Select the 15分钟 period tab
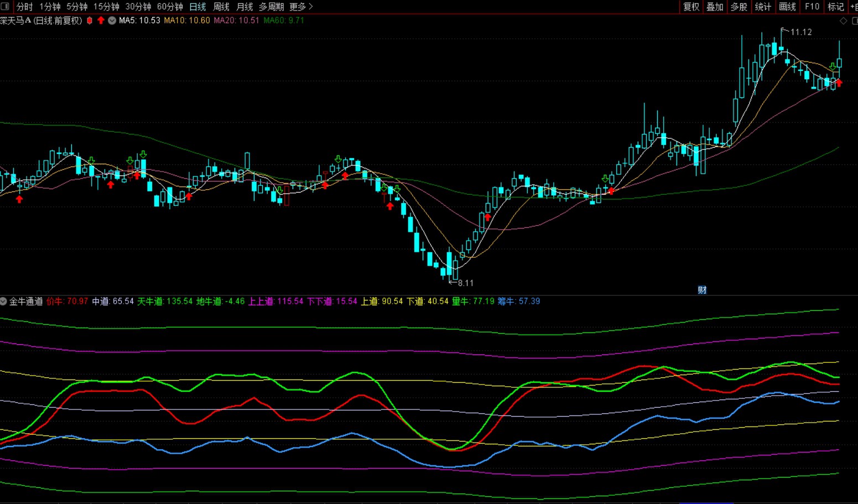Image resolution: width=858 pixels, height=504 pixels. (106, 7)
